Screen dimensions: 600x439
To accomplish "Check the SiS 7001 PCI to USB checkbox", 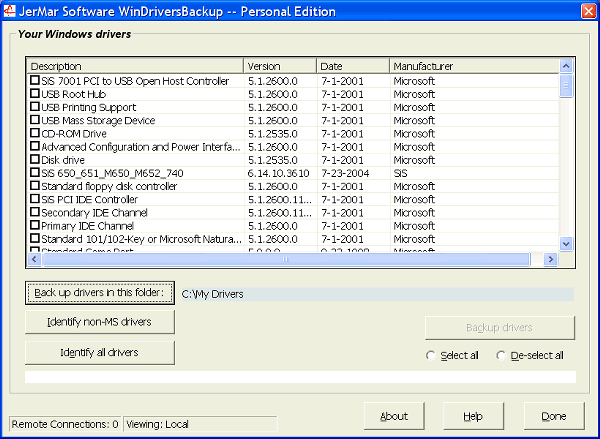I will (35, 80).
